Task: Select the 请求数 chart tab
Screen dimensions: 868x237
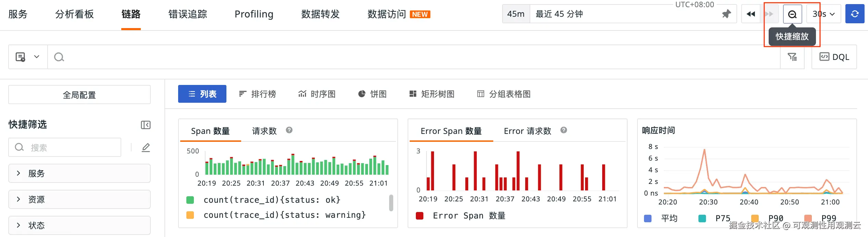Action: coord(264,131)
